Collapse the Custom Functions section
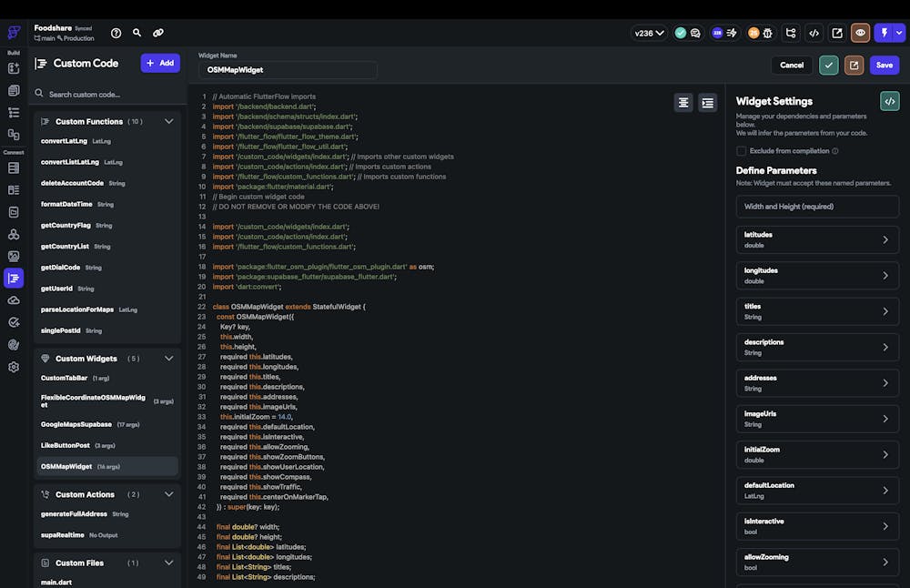910x588 pixels. (x=168, y=121)
